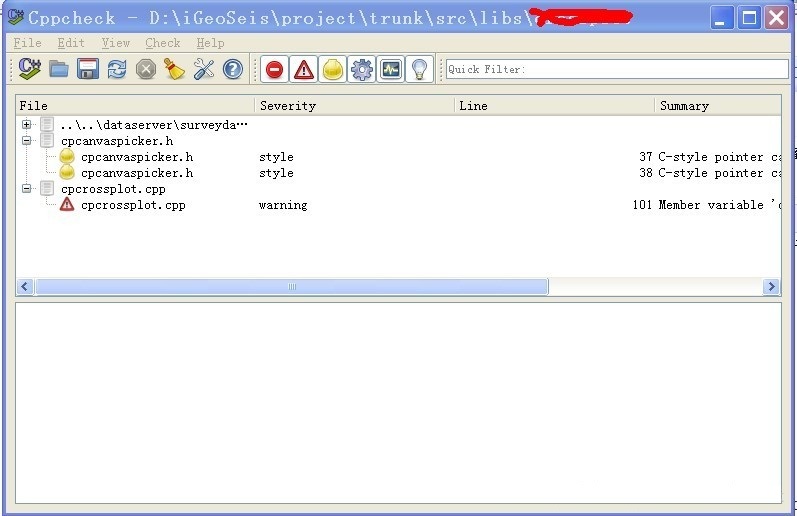The width and height of the screenshot is (797, 516).
Task: Clear results with the broom icon
Action: coord(175,69)
